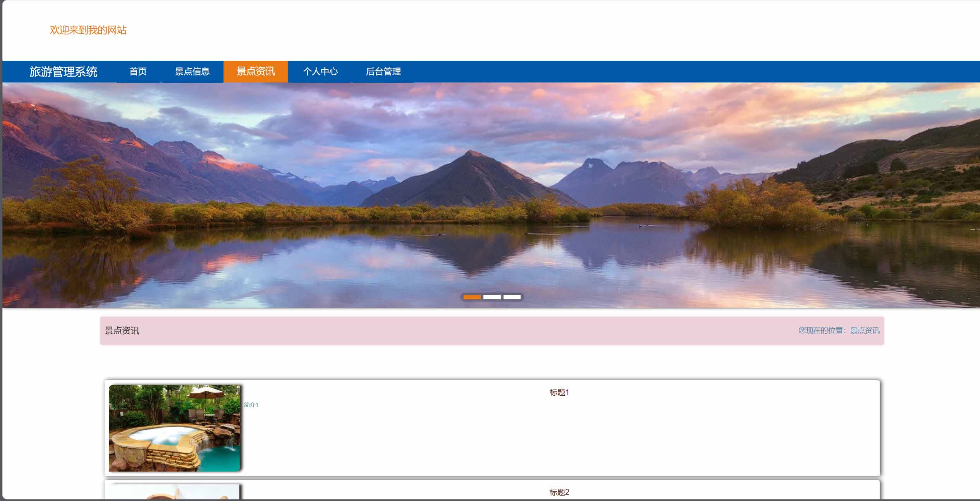The image size is (980, 501).
Task: Click the 旅游管理系统 site title
Action: point(64,72)
